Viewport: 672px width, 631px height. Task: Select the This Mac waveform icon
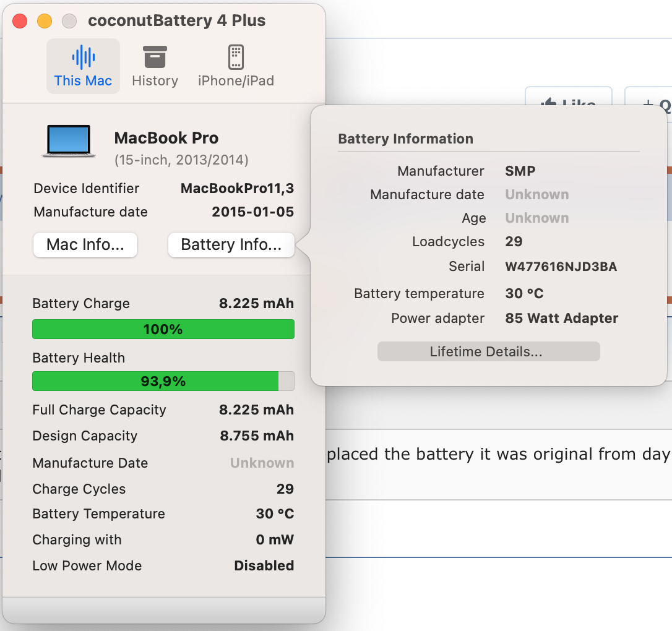coord(83,58)
